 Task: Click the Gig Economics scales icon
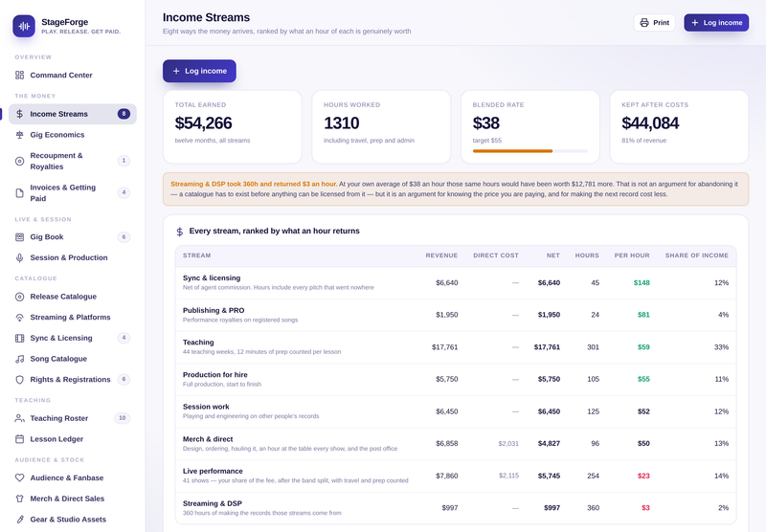pos(19,135)
